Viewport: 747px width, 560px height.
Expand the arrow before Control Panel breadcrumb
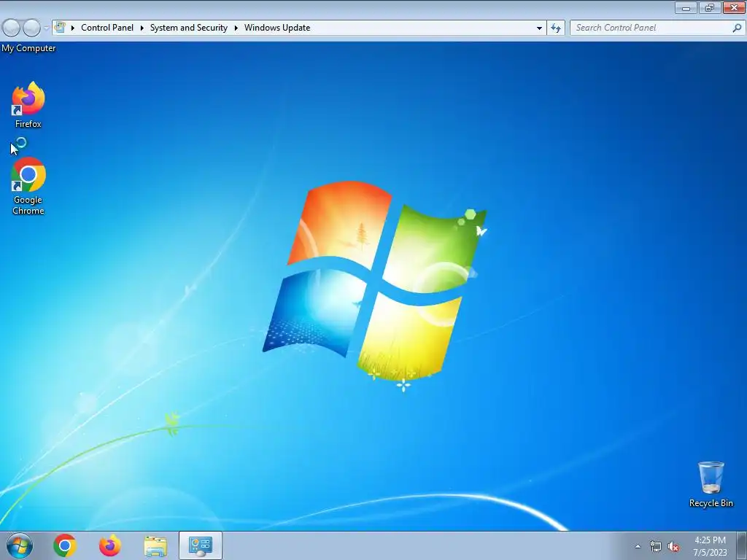pos(73,28)
